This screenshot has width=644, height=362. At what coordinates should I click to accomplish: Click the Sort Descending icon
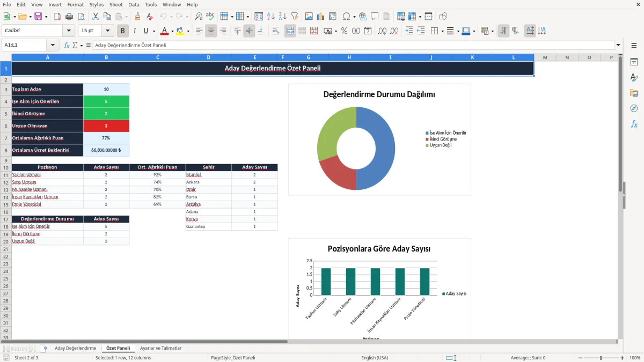283,17
